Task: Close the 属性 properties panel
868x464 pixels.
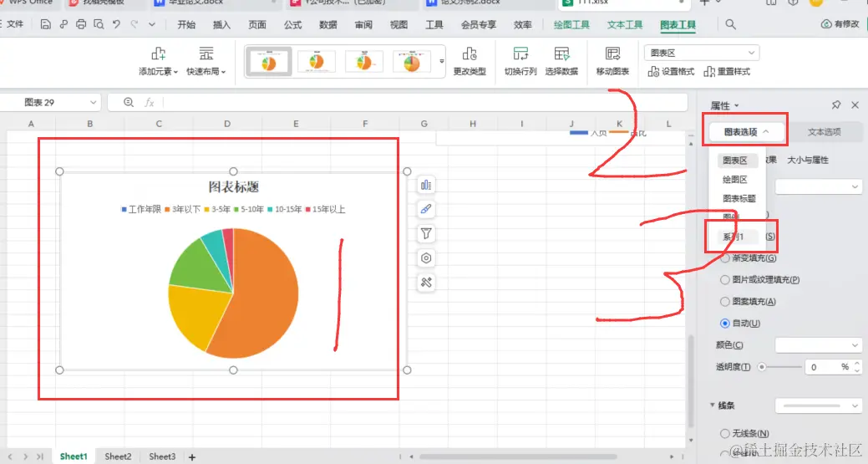Action: point(855,105)
